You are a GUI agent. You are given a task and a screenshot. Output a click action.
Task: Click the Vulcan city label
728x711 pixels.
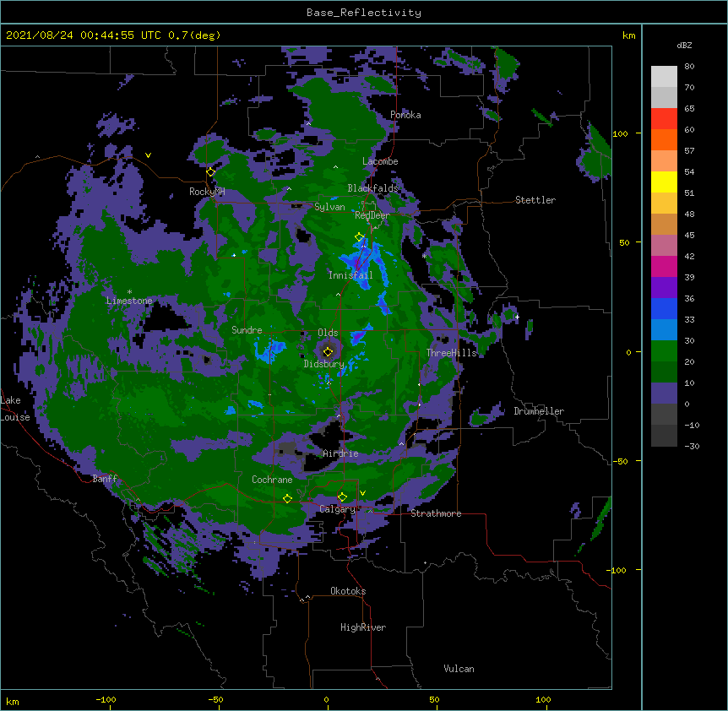459,669
